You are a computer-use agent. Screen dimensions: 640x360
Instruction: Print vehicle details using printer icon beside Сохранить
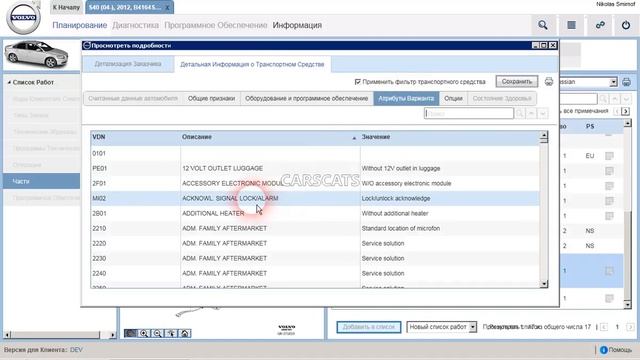[x=549, y=82]
